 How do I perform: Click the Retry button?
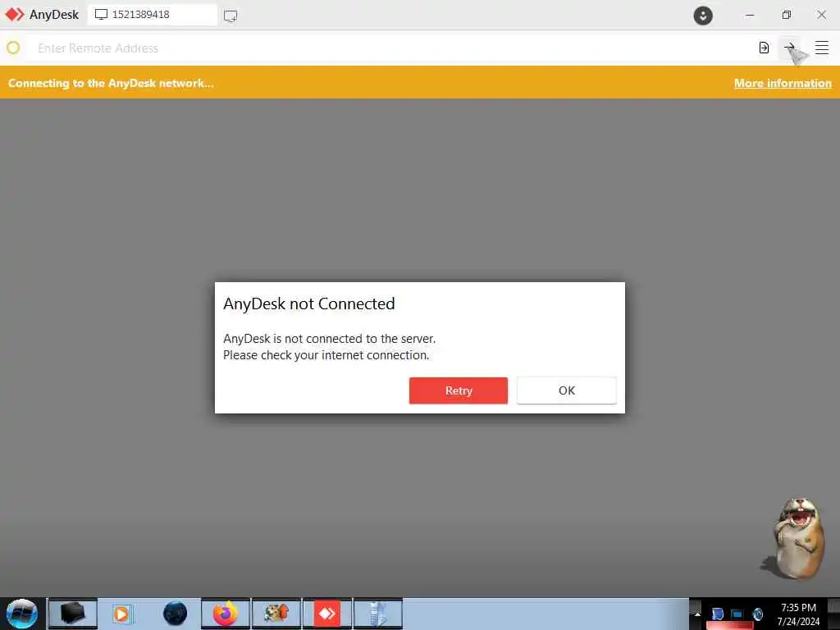[x=459, y=390]
